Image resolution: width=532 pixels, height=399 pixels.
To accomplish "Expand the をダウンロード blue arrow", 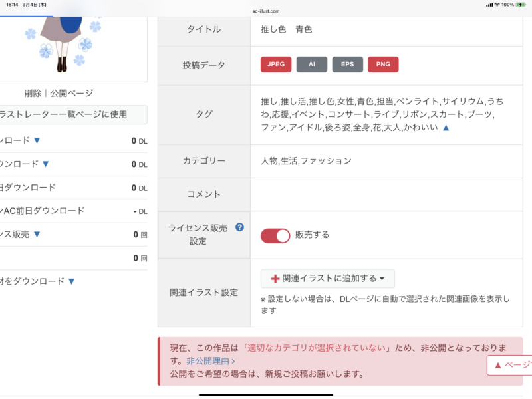I will [72, 281].
